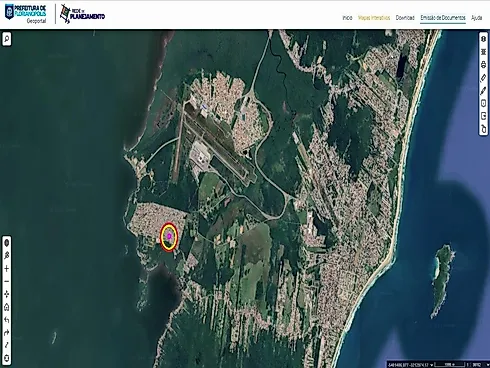The height and width of the screenshot is (368, 490).
Task: Open the Download menu item
Action: (x=405, y=18)
